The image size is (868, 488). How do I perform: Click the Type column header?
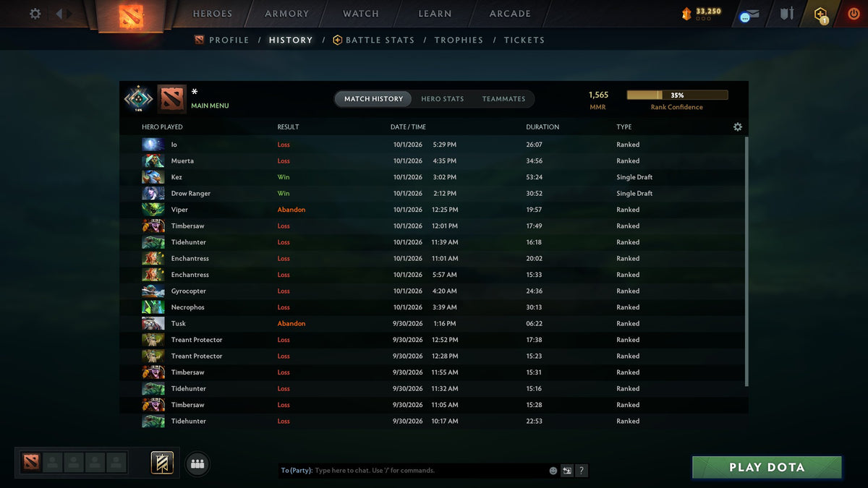[x=624, y=127]
